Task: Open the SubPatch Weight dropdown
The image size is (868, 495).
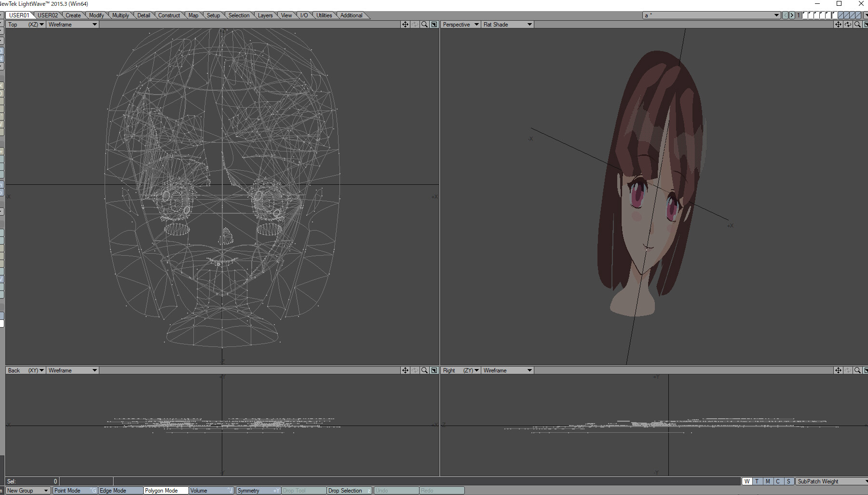Action: tap(831, 481)
